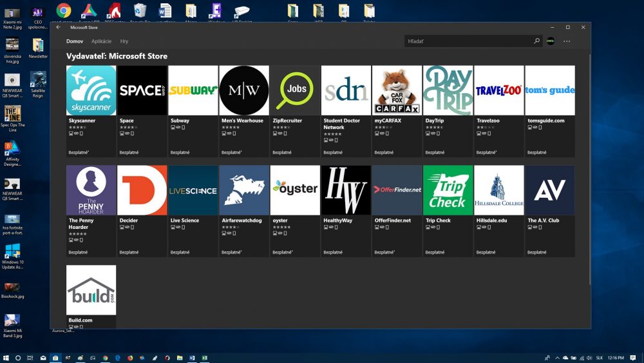Open the OfferFinder.net tile
644x363 pixels.
pyautogui.click(x=397, y=211)
